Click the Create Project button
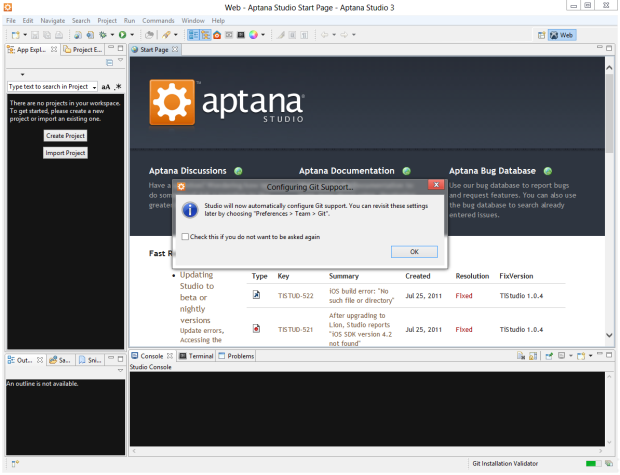 coord(65,136)
